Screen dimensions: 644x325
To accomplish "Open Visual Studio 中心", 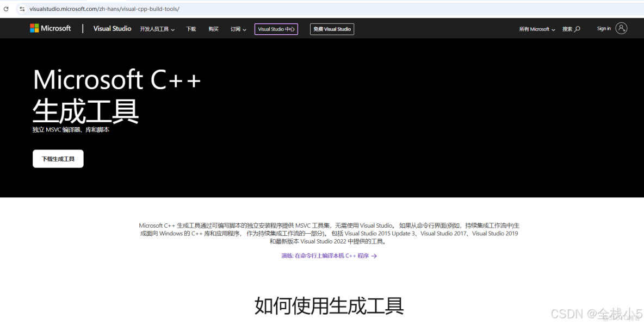I will [x=276, y=29].
